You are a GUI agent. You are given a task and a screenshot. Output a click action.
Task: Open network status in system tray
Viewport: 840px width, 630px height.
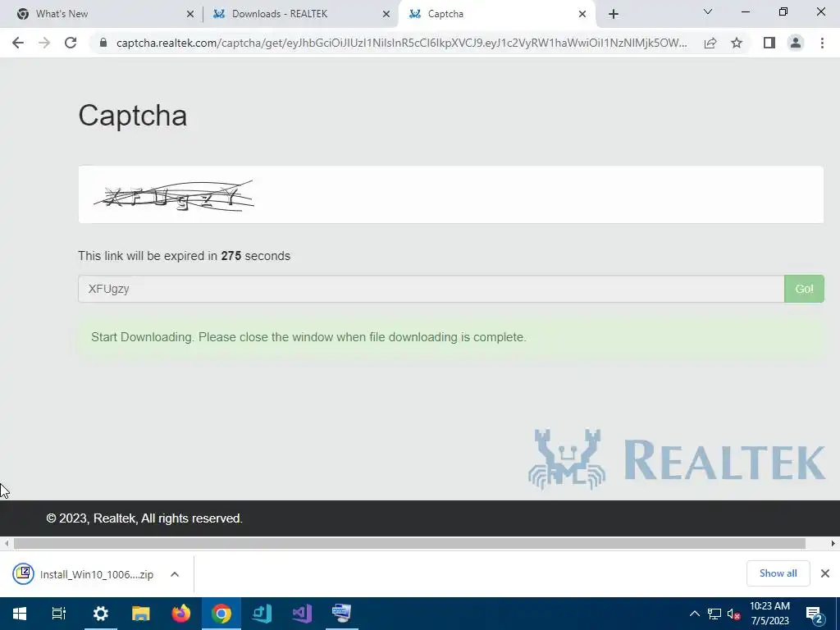tap(714, 614)
